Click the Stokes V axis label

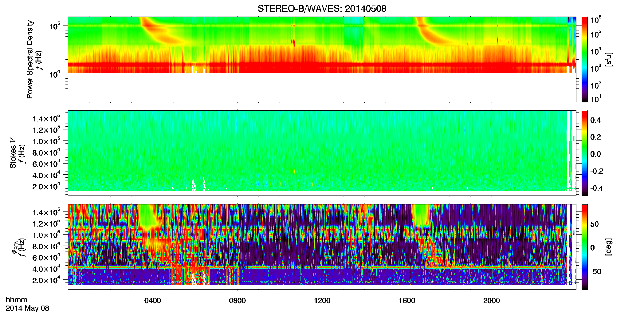[x=13, y=152]
